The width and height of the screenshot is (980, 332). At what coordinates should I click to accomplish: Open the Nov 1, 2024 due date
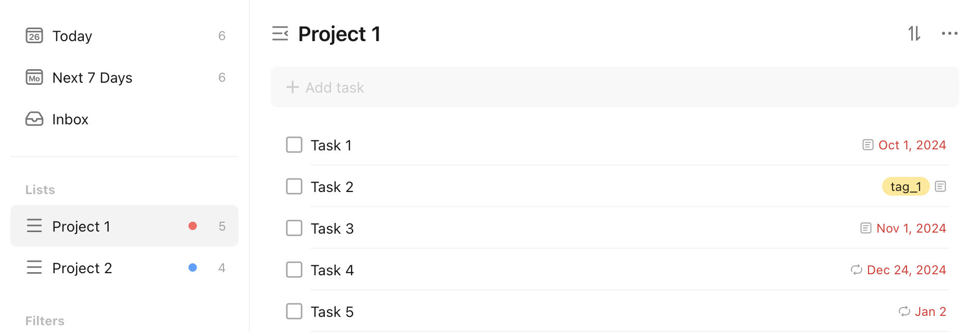point(911,228)
